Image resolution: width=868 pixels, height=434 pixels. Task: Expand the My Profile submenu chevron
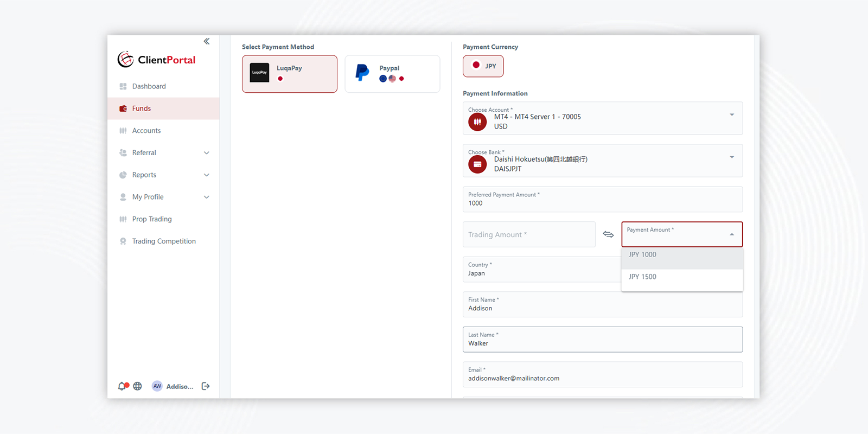point(207,197)
